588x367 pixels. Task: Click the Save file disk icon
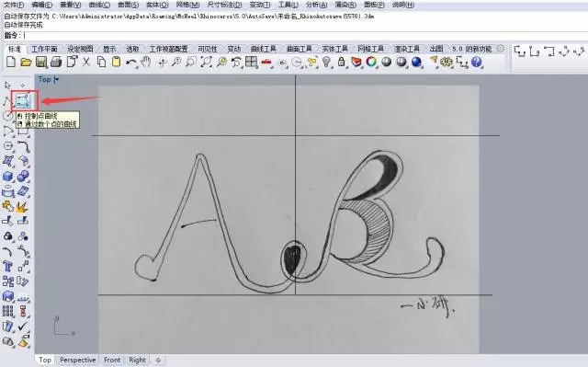(41, 62)
